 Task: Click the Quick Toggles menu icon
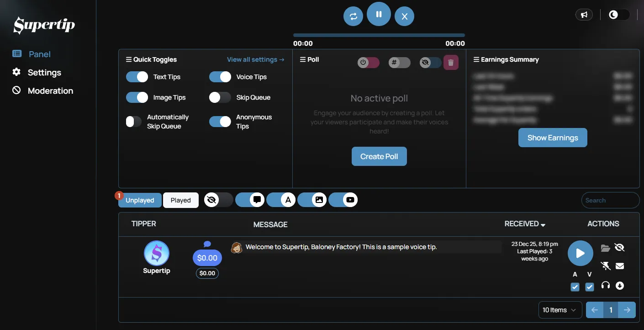(128, 59)
